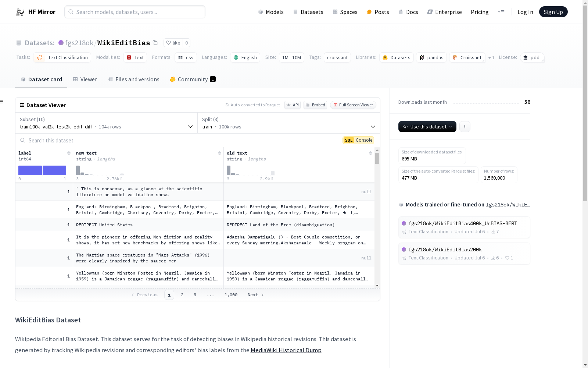Sort the label column with its sort icon
Viewport: 588px width, 368px height.
point(69,153)
